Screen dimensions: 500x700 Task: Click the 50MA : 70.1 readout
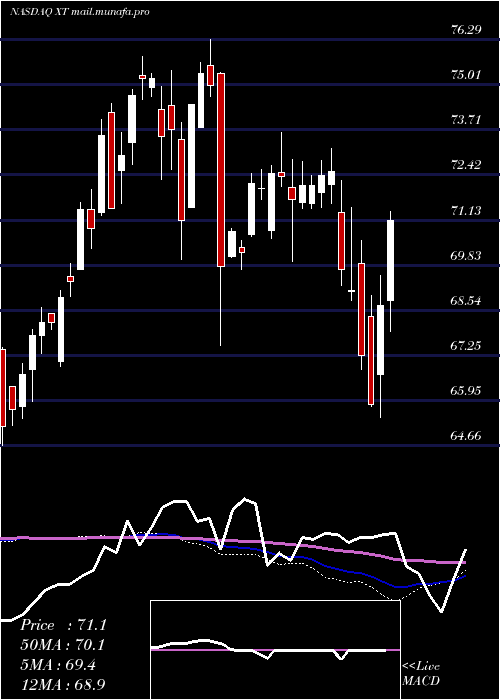61,645
